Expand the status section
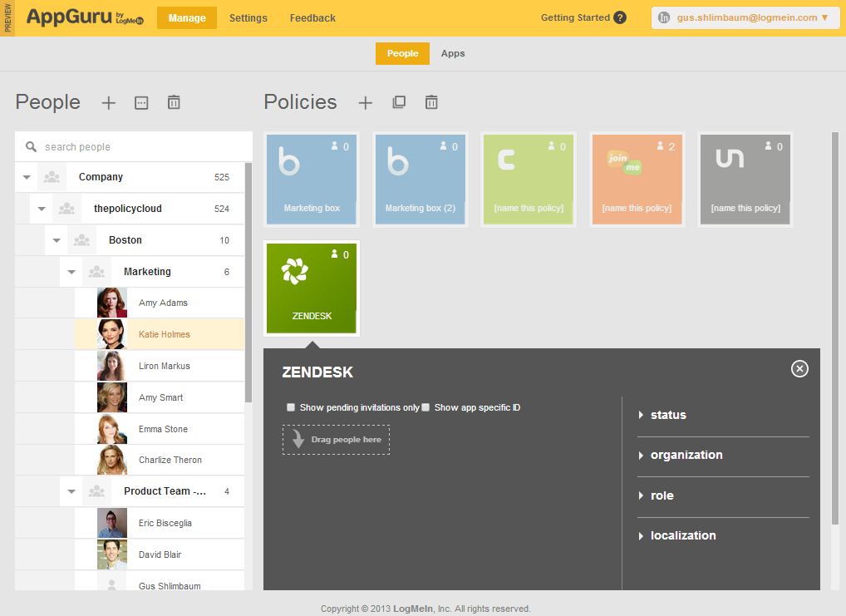This screenshot has width=846, height=616. (668, 415)
